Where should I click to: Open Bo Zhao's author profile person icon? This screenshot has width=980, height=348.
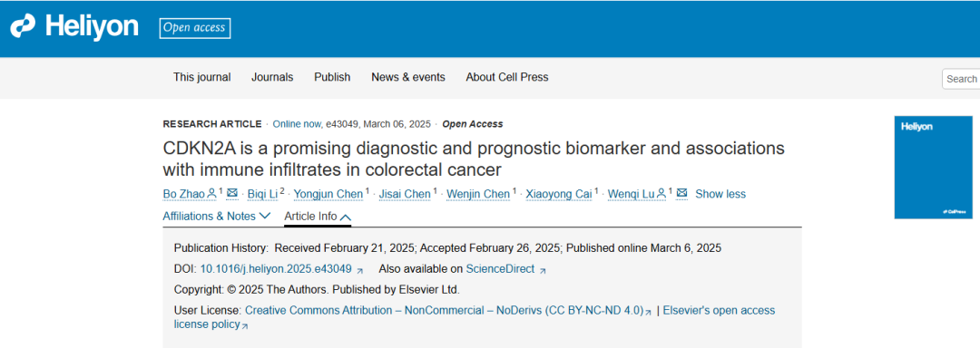coord(211,194)
